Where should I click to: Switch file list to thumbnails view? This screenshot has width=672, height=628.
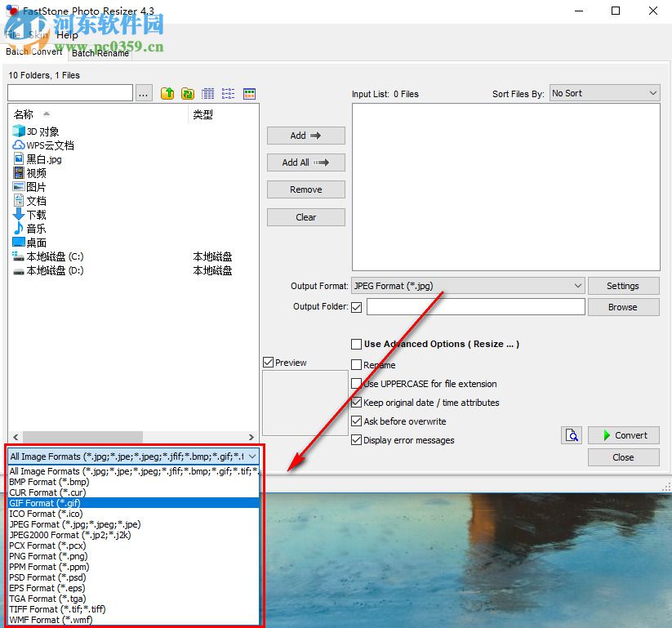pyautogui.click(x=249, y=93)
